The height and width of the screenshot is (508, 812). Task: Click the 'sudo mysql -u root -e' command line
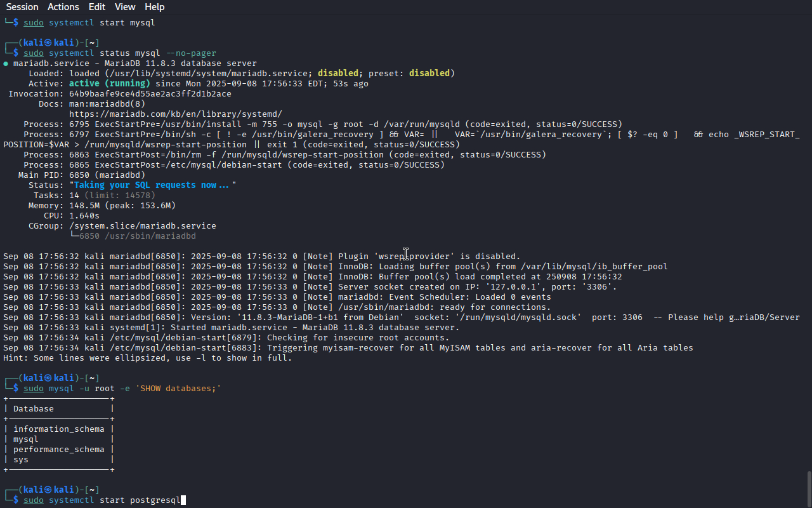[122, 388]
